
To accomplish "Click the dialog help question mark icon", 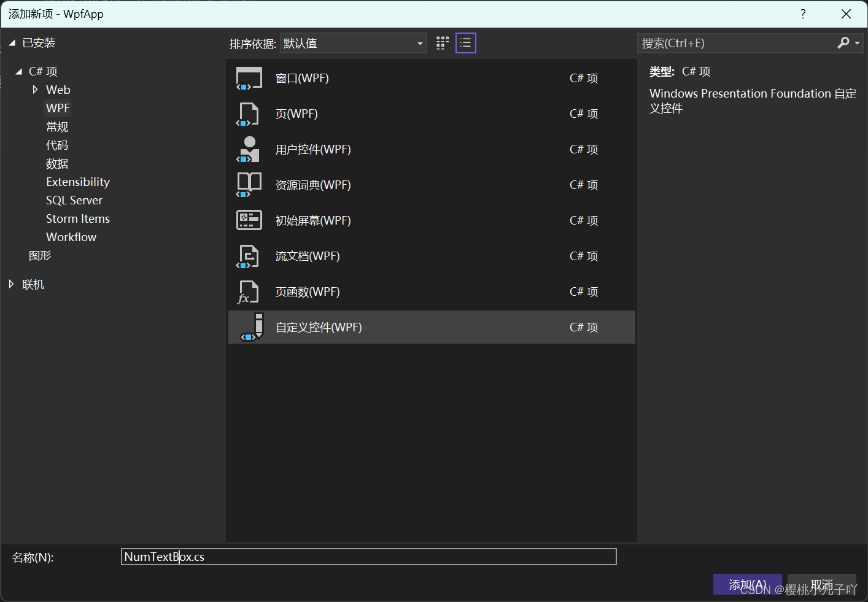I will [803, 14].
